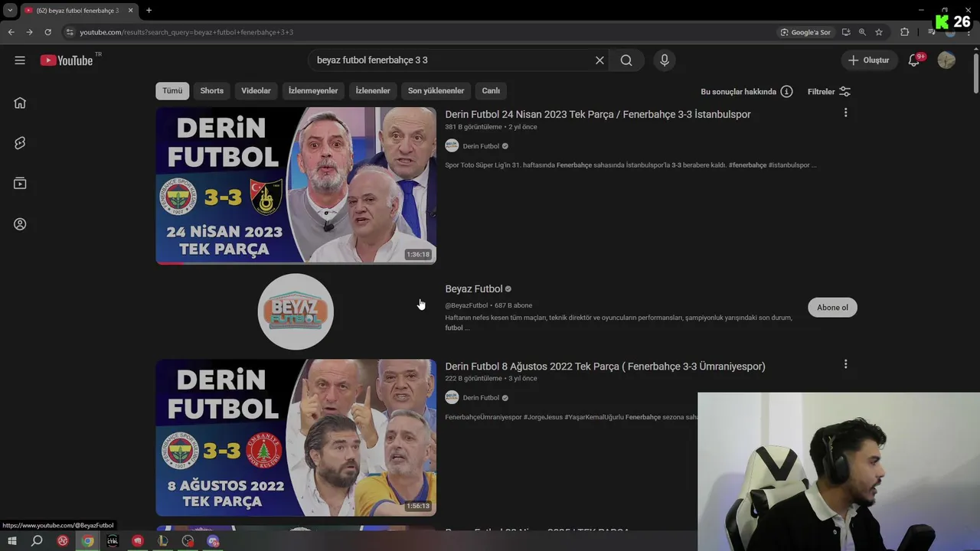The width and height of the screenshot is (980, 551).
Task: Expand the tab search dropdown arrow
Action: click(10, 11)
